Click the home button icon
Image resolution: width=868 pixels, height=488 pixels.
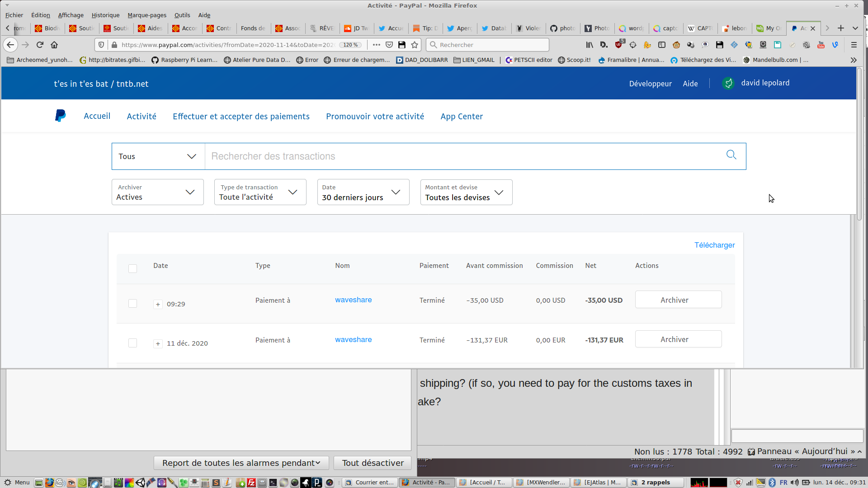click(x=54, y=45)
